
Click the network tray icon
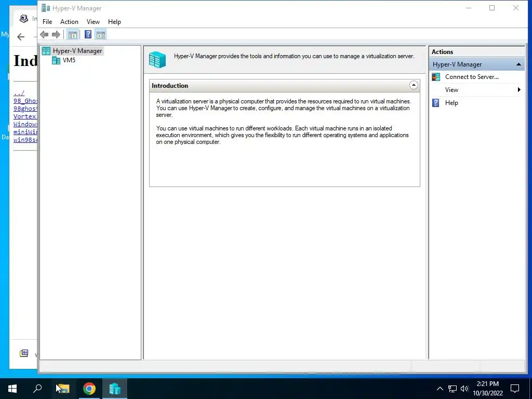[453, 389]
